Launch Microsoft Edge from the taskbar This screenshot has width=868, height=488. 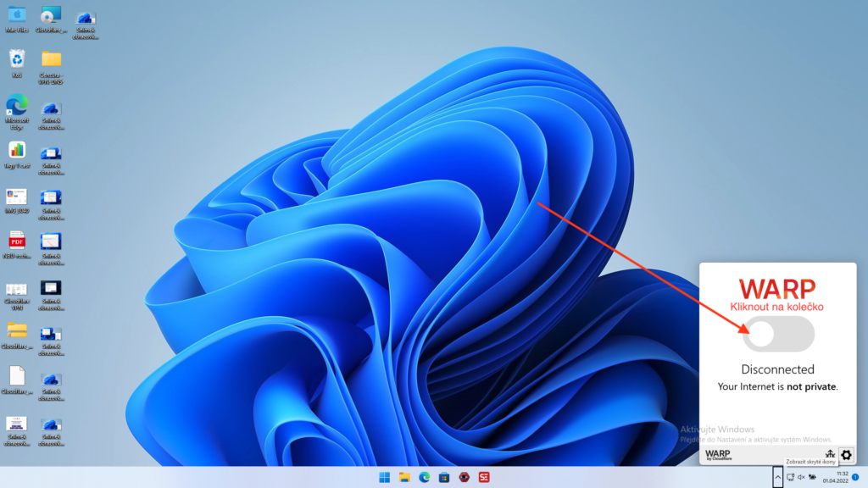click(425, 477)
